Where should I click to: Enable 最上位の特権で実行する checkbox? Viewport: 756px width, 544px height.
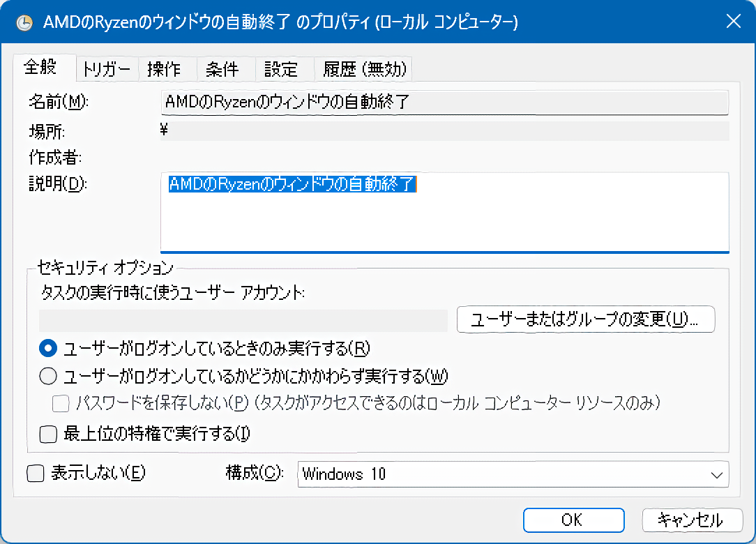47,434
